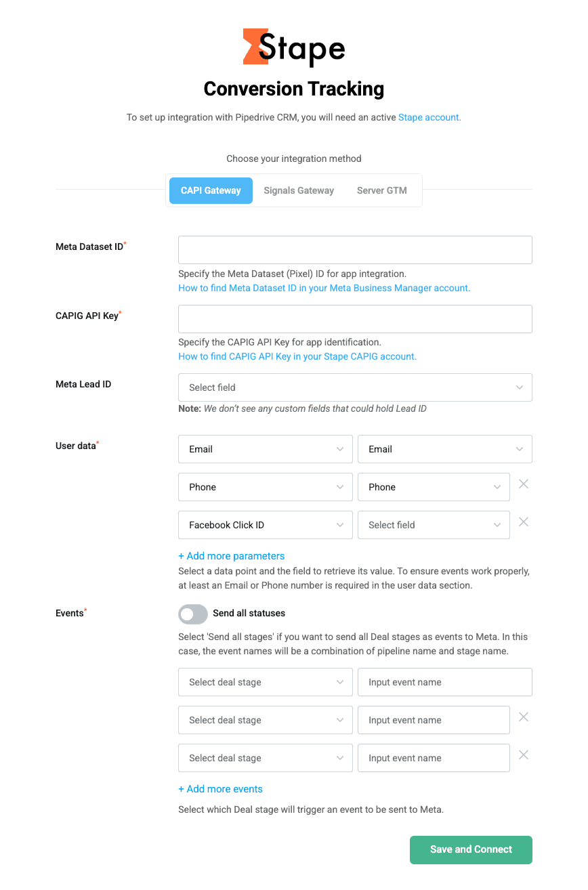Remove the Facebook Click ID row
The image size is (588, 890).
click(523, 522)
